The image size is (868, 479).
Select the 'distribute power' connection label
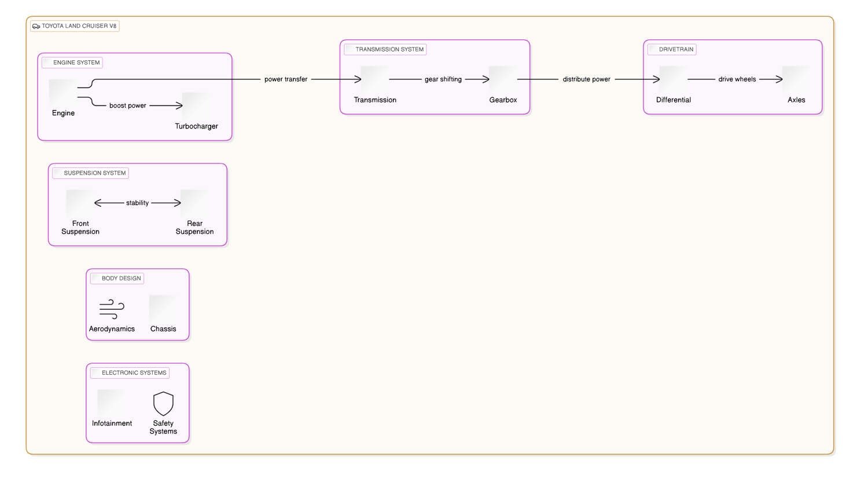pyautogui.click(x=586, y=79)
